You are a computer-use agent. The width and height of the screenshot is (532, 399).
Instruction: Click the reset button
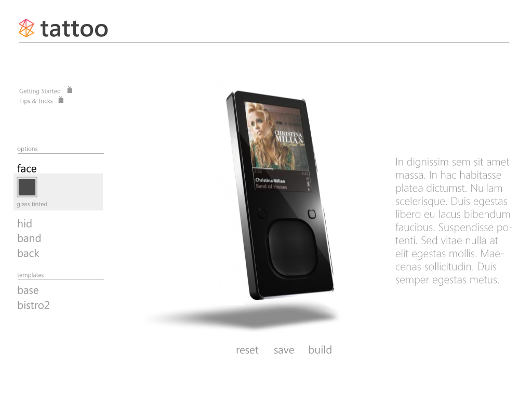click(x=247, y=350)
